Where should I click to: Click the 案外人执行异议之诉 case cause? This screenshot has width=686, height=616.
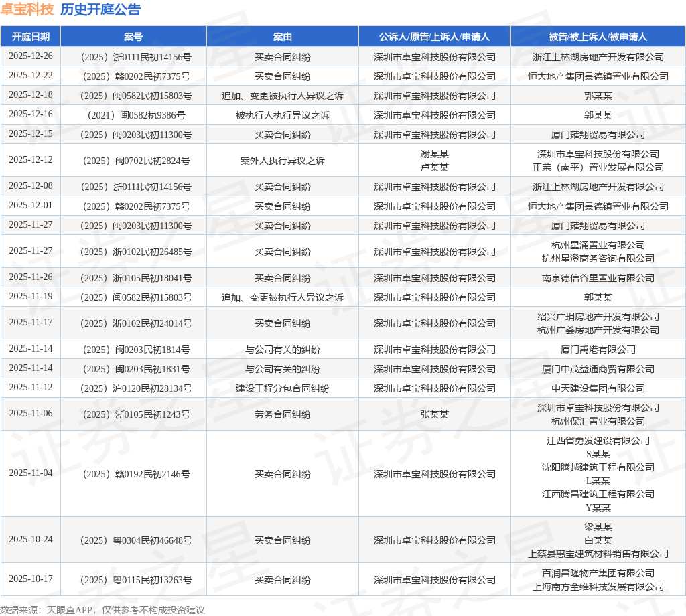283,161
